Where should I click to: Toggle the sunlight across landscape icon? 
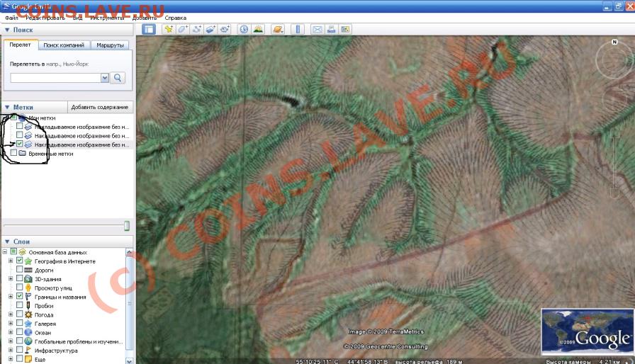258,29
